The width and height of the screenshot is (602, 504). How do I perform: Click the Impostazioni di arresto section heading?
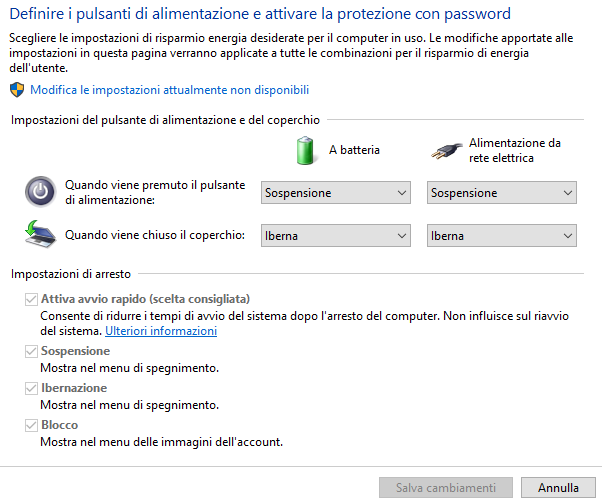point(70,273)
